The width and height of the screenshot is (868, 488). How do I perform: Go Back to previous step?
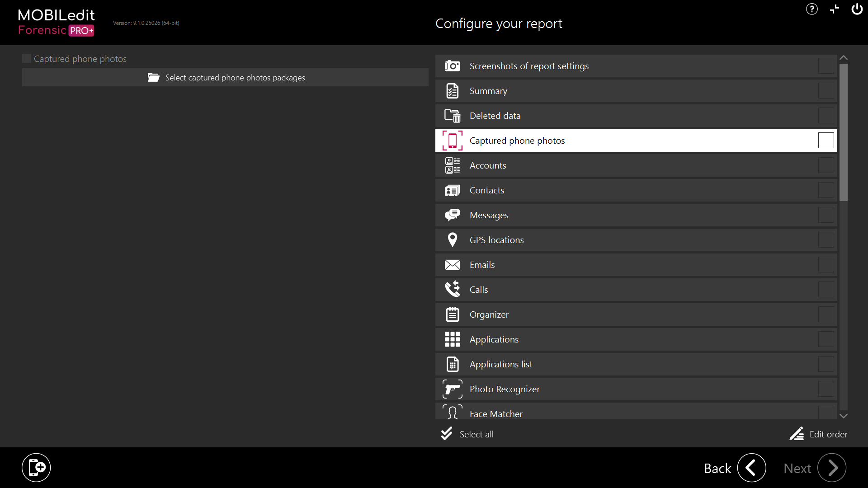point(751,468)
